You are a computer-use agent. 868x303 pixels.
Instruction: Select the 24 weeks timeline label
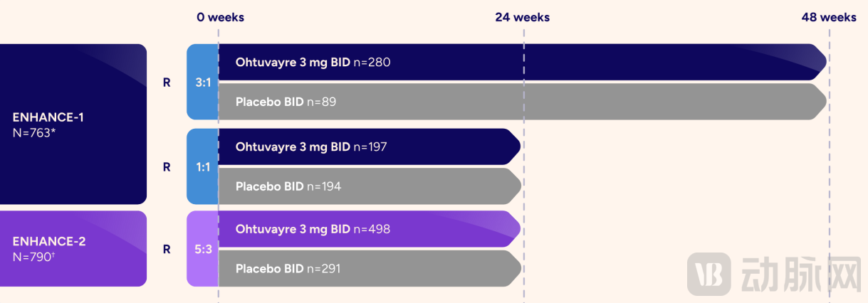point(522,17)
